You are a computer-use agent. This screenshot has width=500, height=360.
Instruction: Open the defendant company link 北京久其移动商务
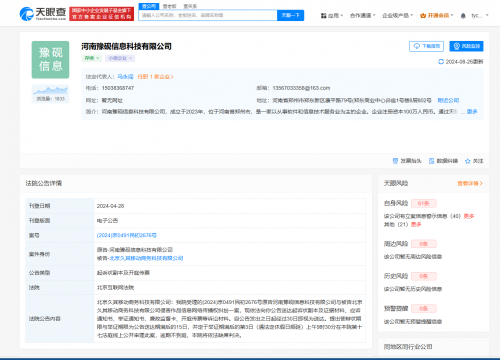(x=146, y=258)
